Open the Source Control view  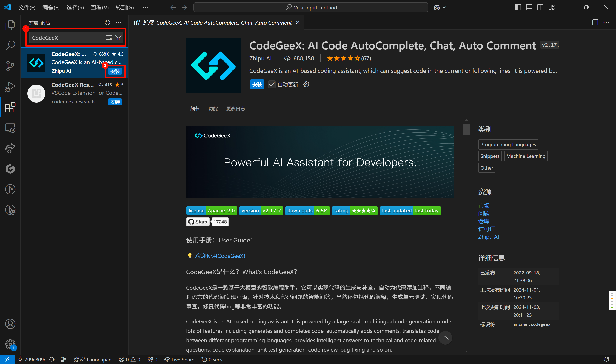coord(10,66)
